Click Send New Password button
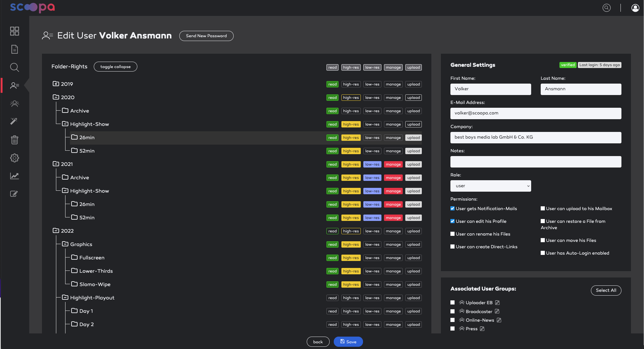Viewport: 644px width, 349px height. pyautogui.click(x=206, y=36)
